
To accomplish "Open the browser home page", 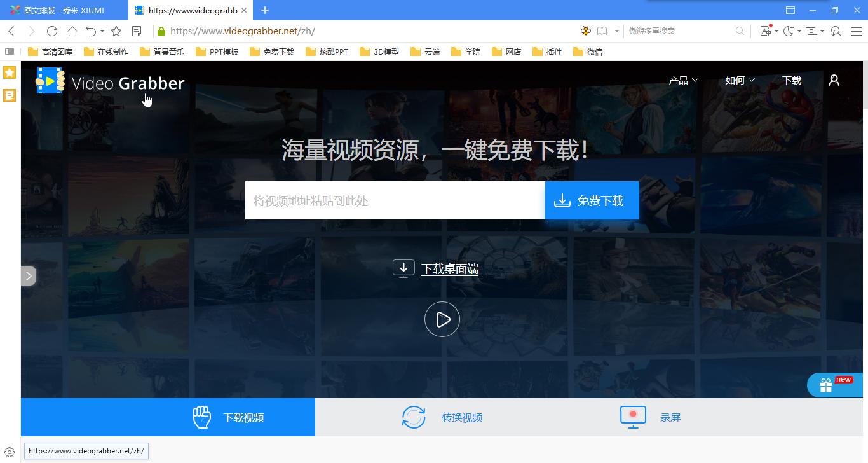I will point(72,31).
